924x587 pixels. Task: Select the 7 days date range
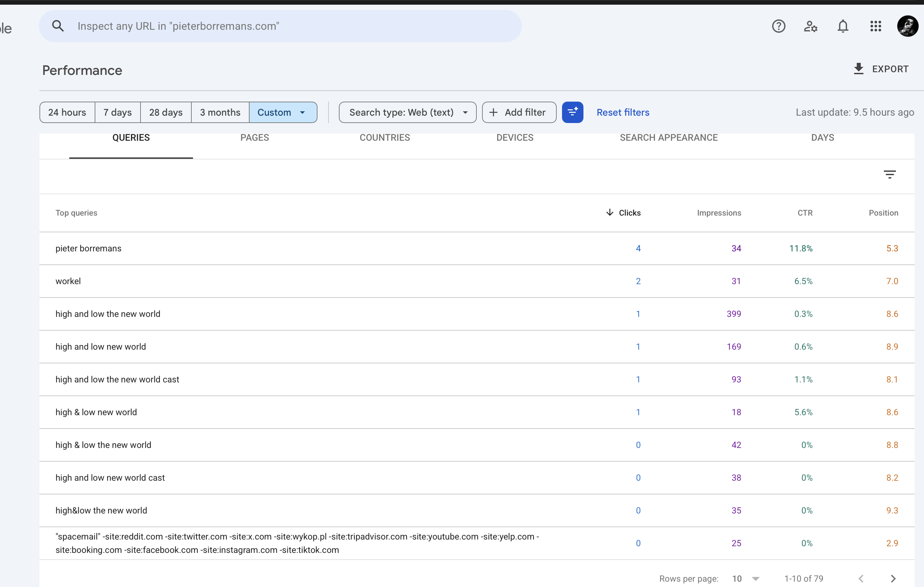(x=118, y=112)
